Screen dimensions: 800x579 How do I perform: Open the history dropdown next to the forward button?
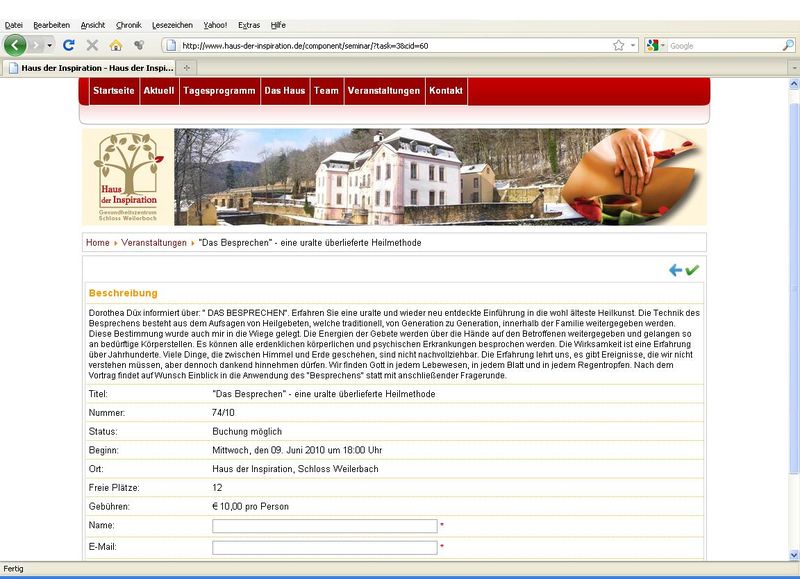50,45
